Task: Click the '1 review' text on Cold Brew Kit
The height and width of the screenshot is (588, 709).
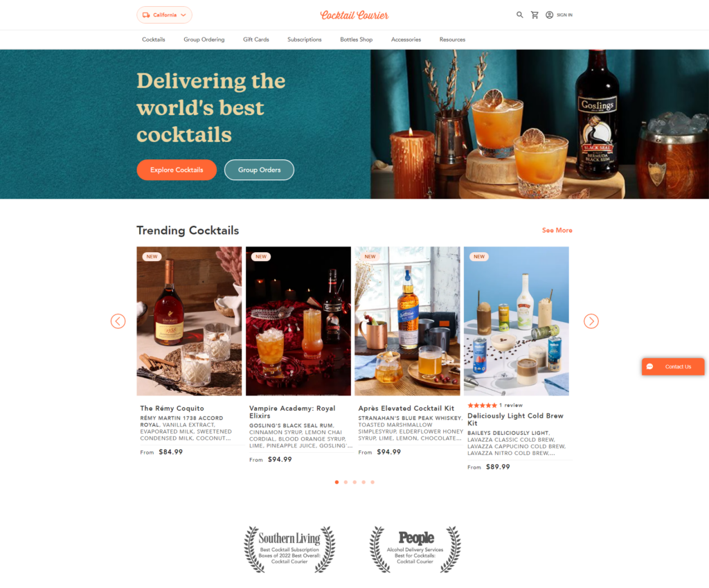Action: pyautogui.click(x=511, y=405)
